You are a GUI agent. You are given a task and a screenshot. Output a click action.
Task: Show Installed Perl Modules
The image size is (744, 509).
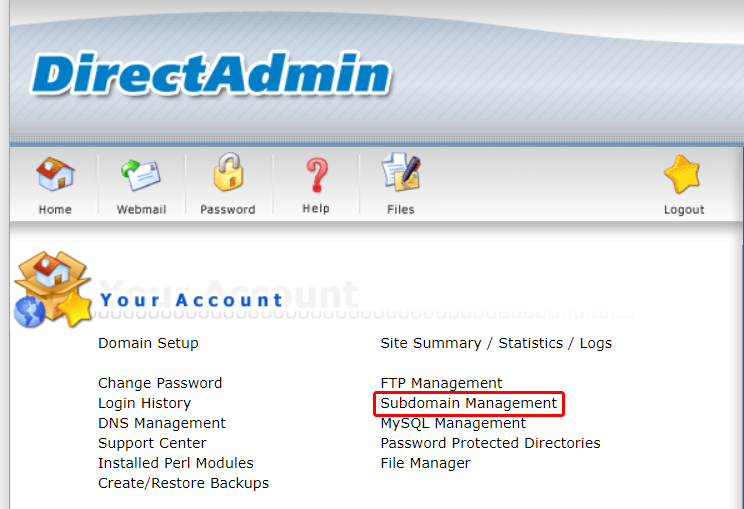pyautogui.click(x=176, y=463)
